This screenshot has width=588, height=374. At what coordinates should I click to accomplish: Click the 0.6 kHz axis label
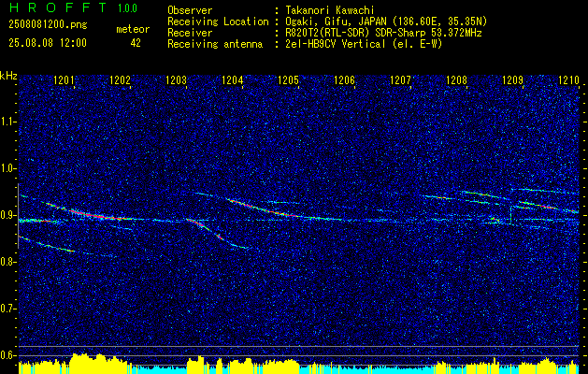click(x=8, y=355)
